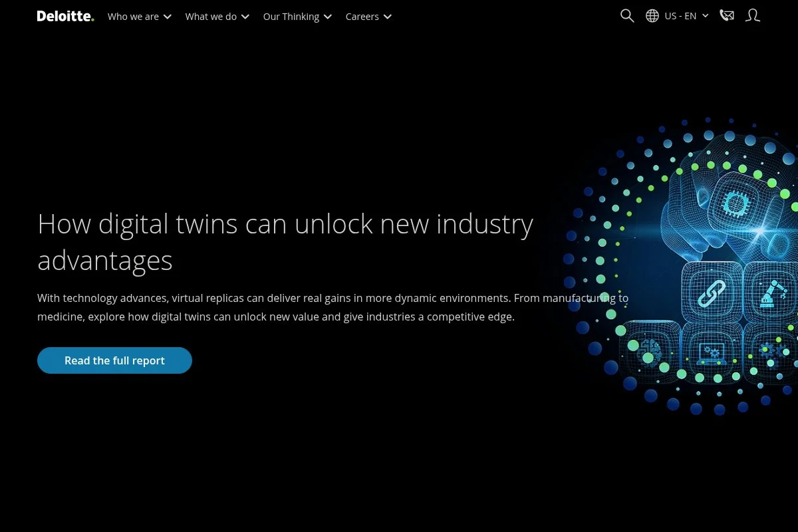The height and width of the screenshot is (532, 798).
Task: Expand the Our Thinking chevron
Action: click(x=329, y=17)
